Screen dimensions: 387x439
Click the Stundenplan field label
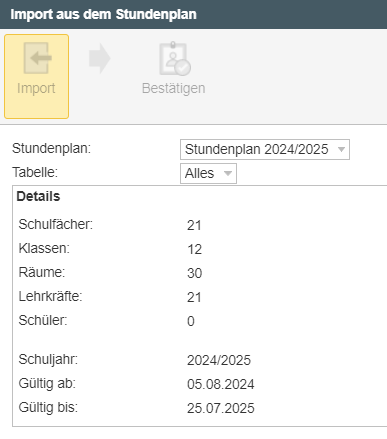tap(52, 148)
